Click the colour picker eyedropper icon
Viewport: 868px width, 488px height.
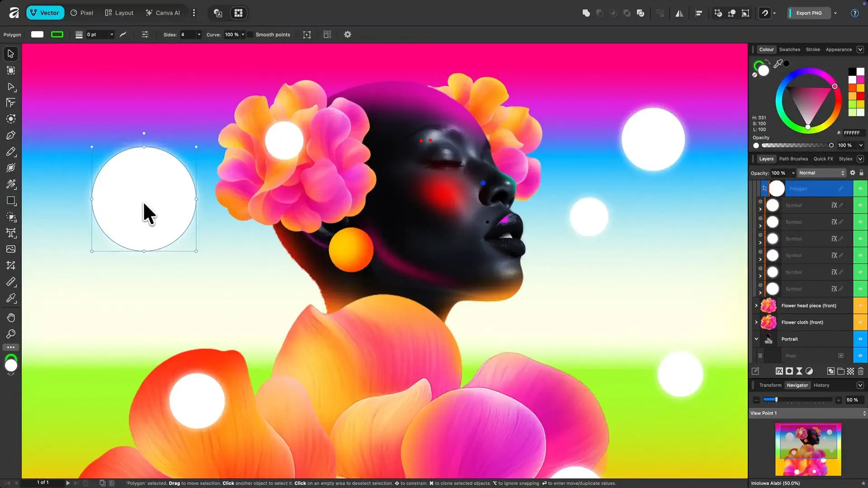[x=778, y=64]
